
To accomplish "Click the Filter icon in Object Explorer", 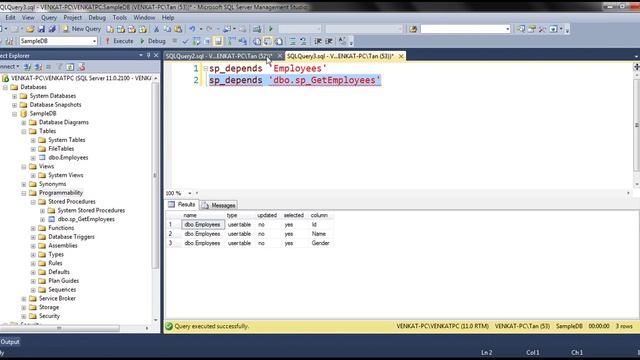I will point(60,67).
